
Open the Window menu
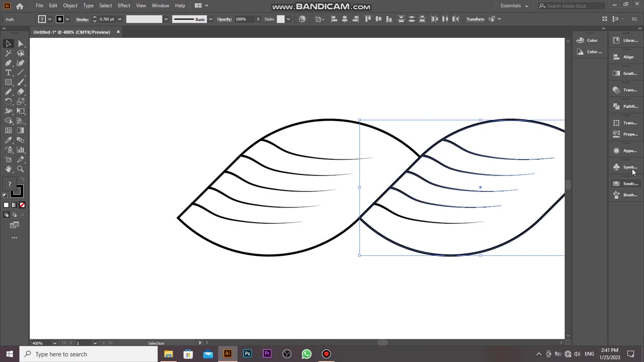160,6
